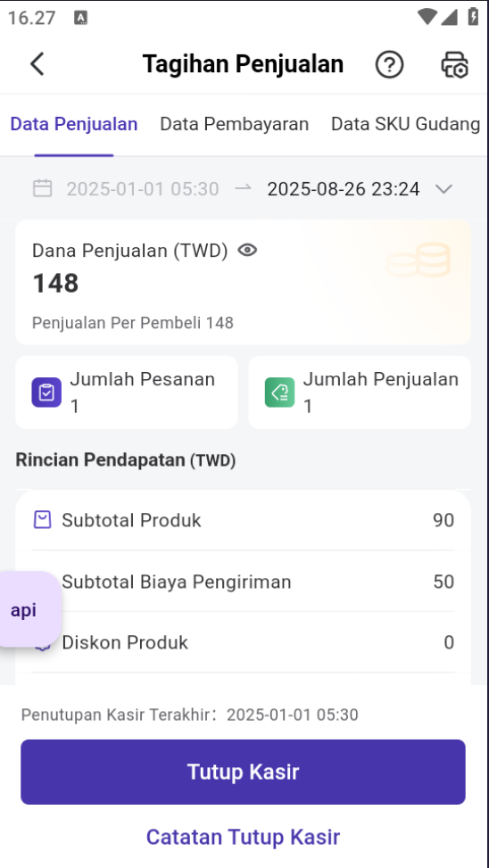Open the Catatan Tutup Kasir link
Image resolution: width=489 pixels, height=868 pixels.
pyautogui.click(x=243, y=837)
